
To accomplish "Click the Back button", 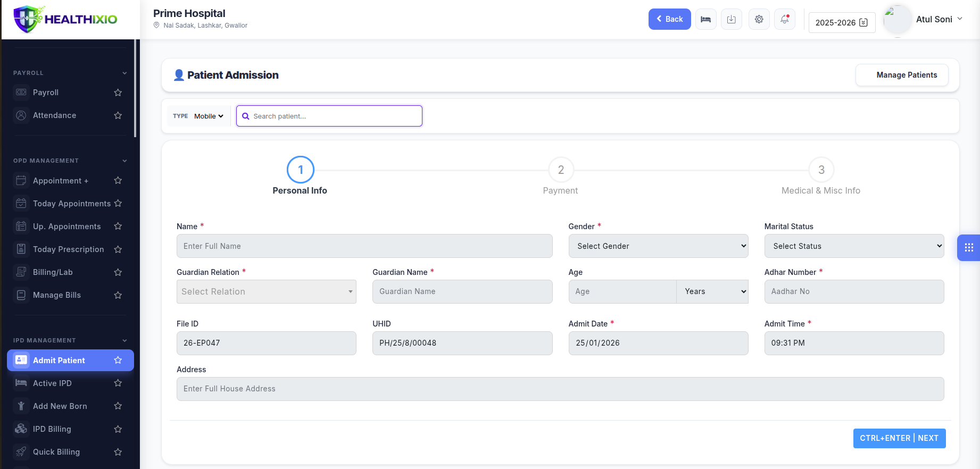I will (669, 19).
